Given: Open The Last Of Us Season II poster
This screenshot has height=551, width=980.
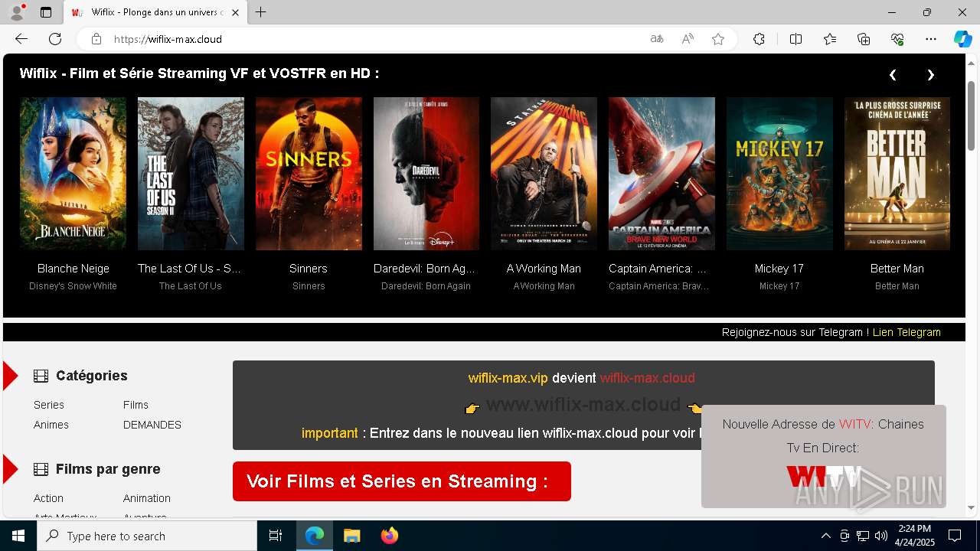Looking at the screenshot, I should [x=191, y=174].
